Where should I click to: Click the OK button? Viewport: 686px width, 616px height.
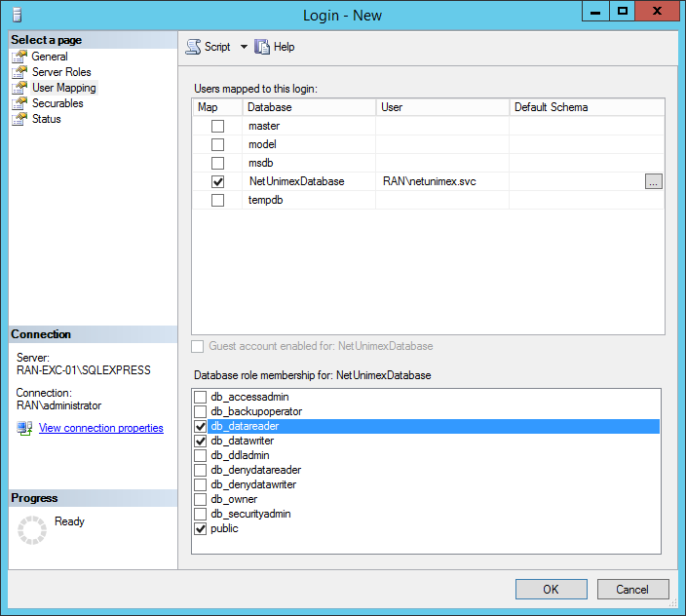[551, 589]
